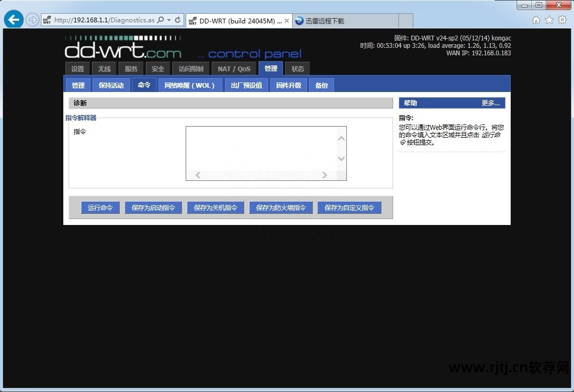Open the address bar history dropdown arrow
Image resolution: width=574 pixels, height=392 pixels.
(169, 20)
